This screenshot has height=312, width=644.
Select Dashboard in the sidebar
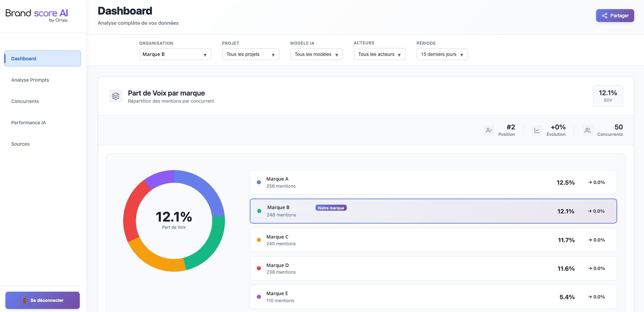coord(42,59)
